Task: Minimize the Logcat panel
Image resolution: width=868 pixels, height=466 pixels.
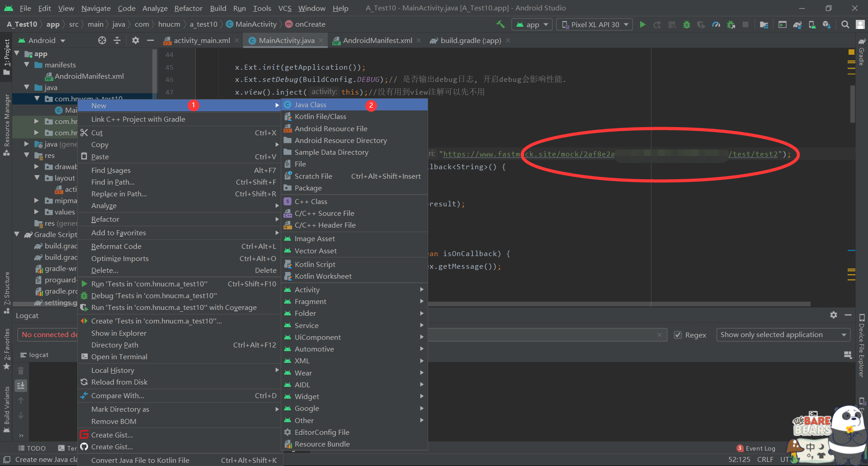Action: pyautogui.click(x=848, y=315)
